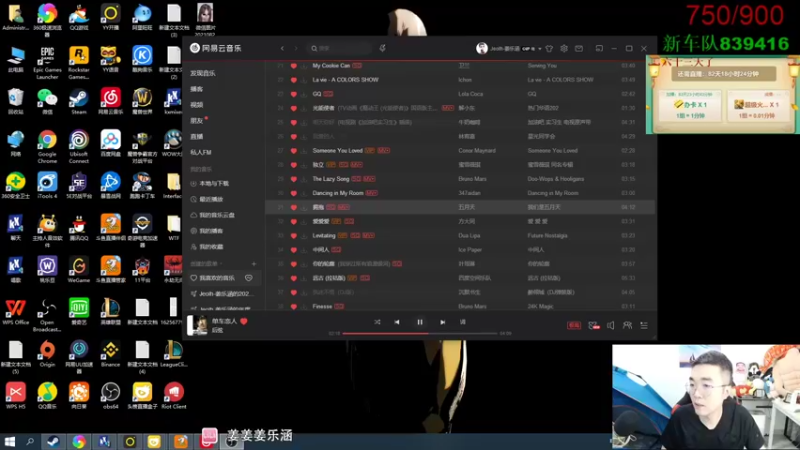The height and width of the screenshot is (450, 800).
Task: Open 我的音乐云盘 in the sidebar
Action: (217, 215)
